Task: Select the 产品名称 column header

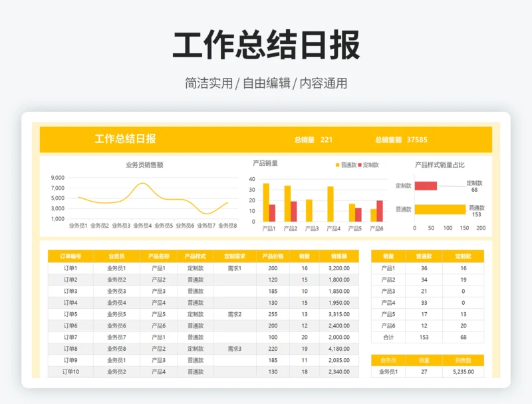Action: pos(158,256)
